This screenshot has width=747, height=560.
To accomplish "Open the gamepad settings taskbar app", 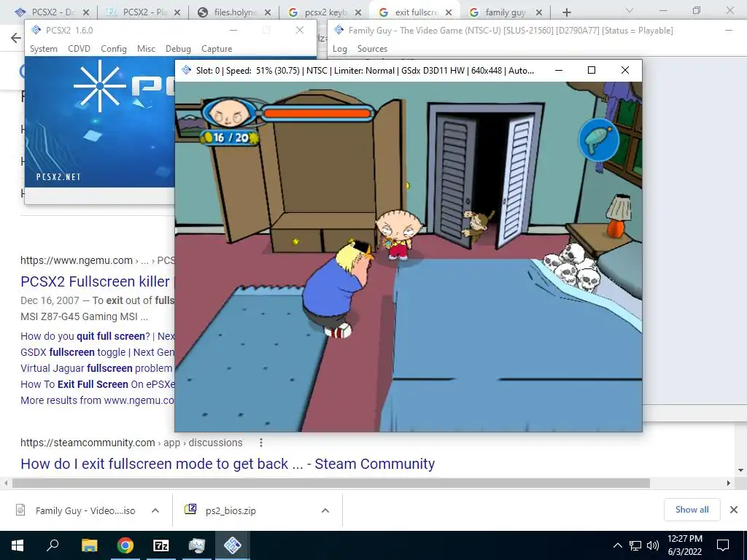I will point(197,545).
